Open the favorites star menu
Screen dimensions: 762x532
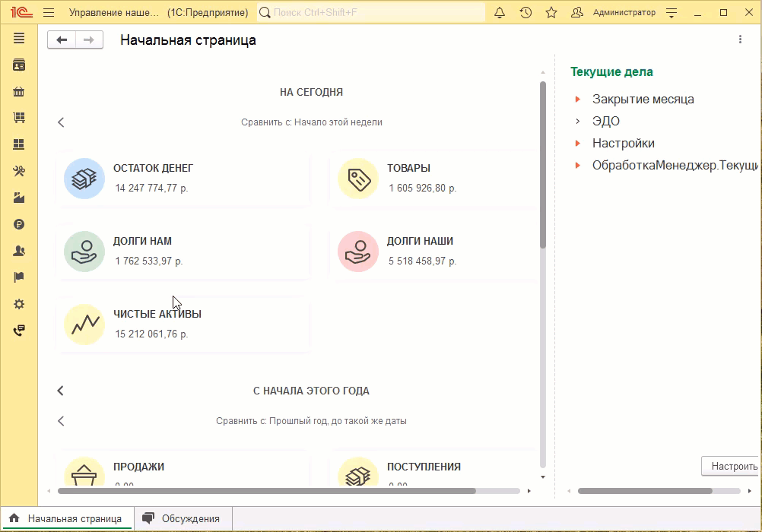(x=551, y=12)
